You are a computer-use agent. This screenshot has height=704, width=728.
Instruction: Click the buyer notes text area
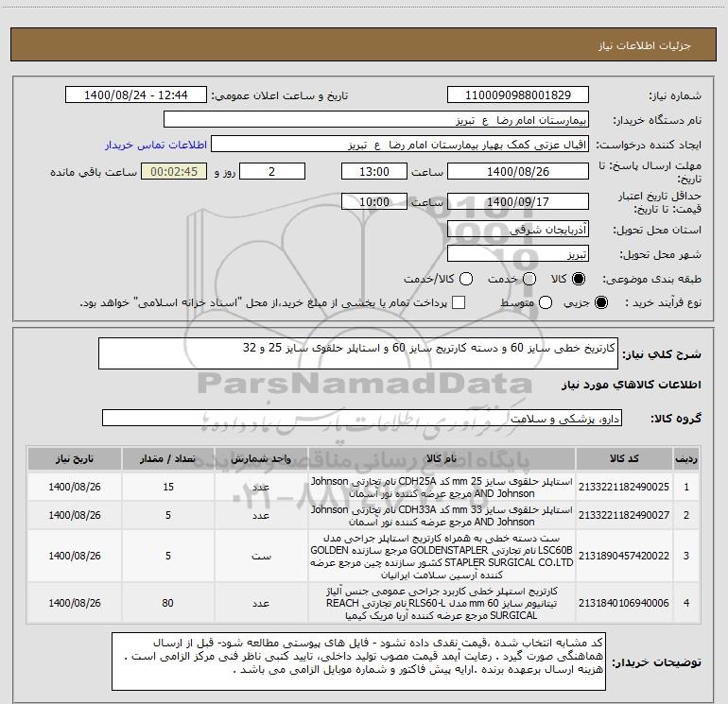359,661
